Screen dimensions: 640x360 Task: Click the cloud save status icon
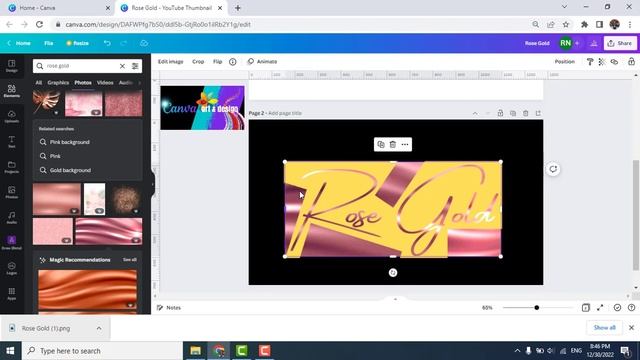144,43
